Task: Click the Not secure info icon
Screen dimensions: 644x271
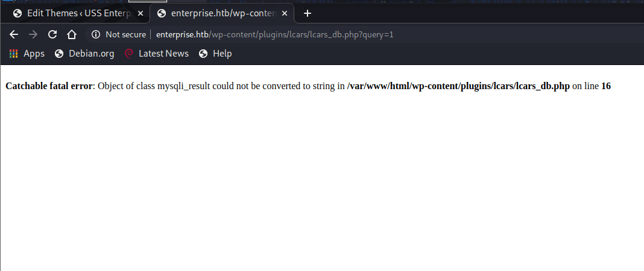Action: tap(96, 34)
